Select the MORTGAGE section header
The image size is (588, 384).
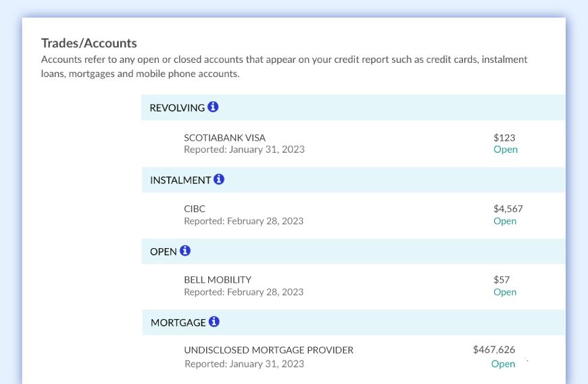(x=354, y=322)
